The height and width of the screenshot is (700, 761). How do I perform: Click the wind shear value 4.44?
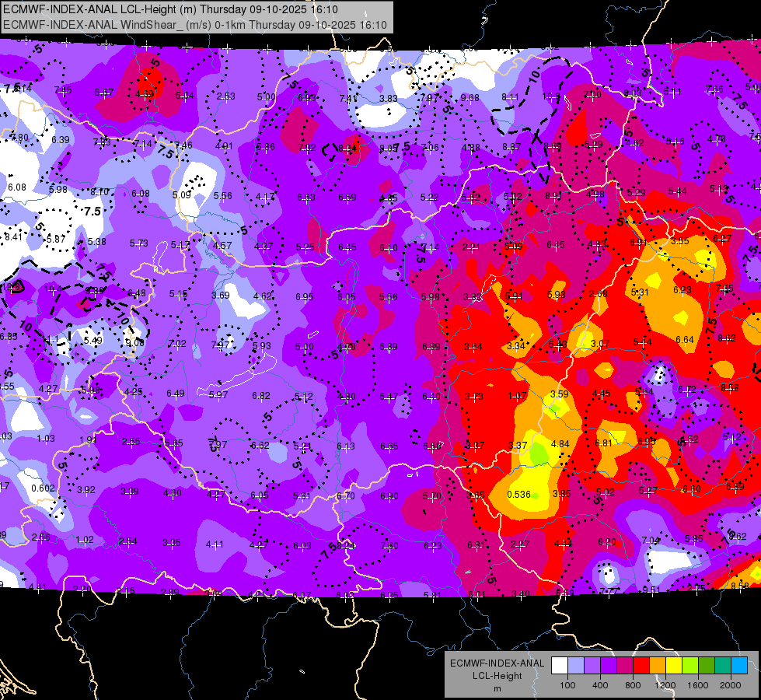pos(563,544)
